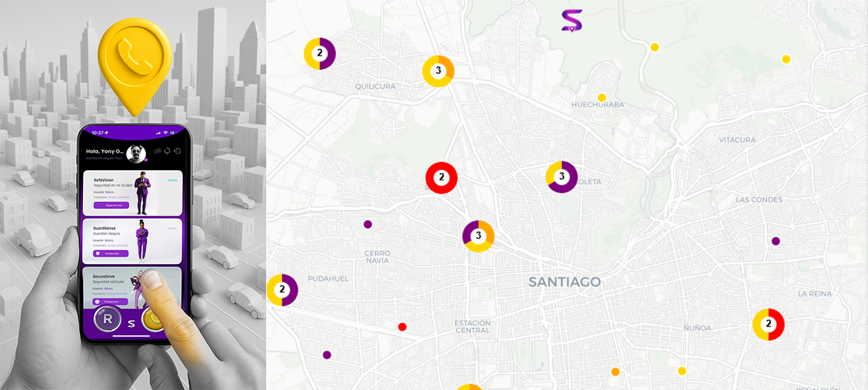Screen dimensions: 868x390
Task: Click the PUDAHUEL map label
Action: [x=328, y=279]
